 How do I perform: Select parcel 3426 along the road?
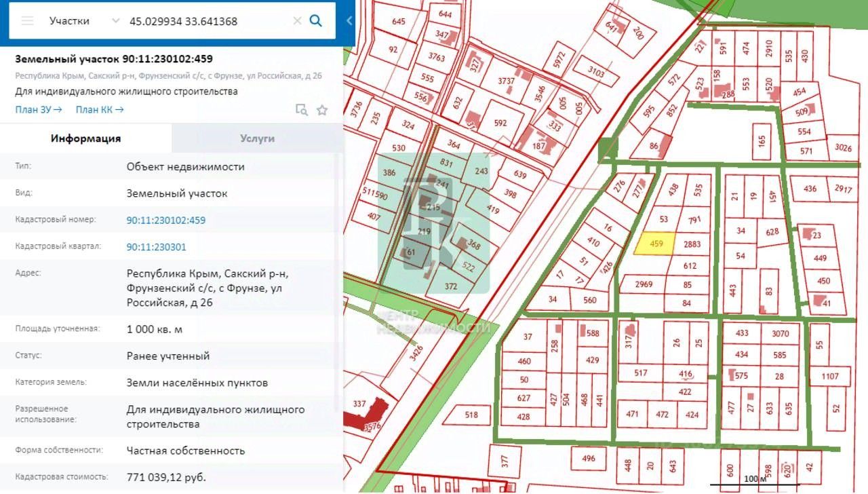tap(416, 353)
